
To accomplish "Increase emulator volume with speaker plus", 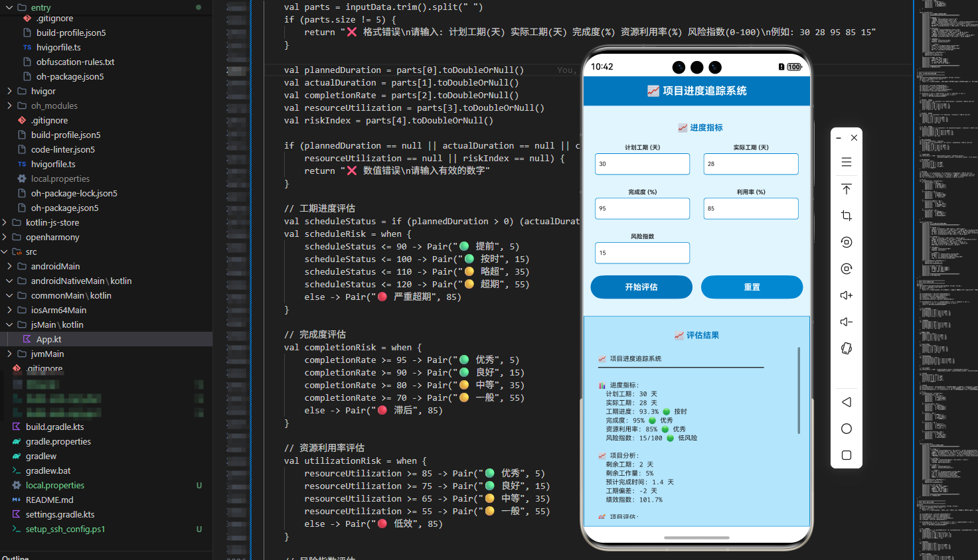I will click(847, 295).
